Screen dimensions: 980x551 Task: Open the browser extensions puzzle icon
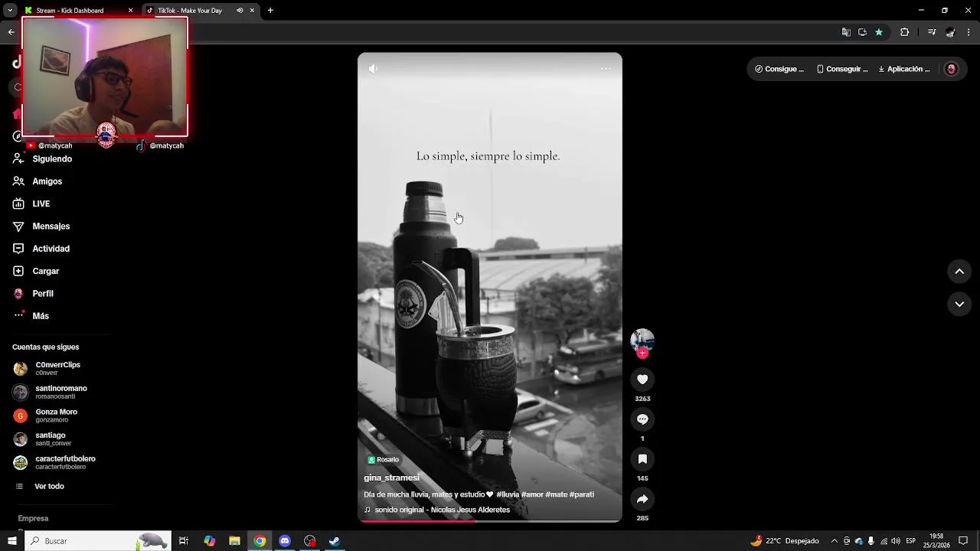pos(905,32)
